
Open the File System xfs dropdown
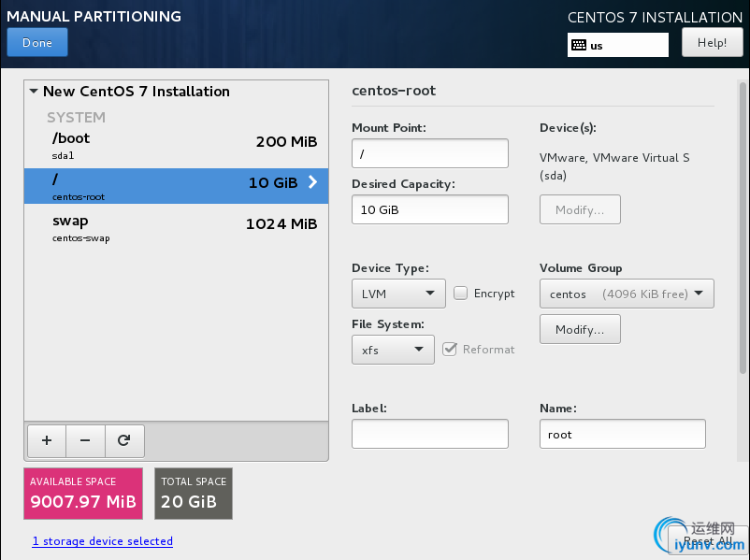tap(393, 350)
